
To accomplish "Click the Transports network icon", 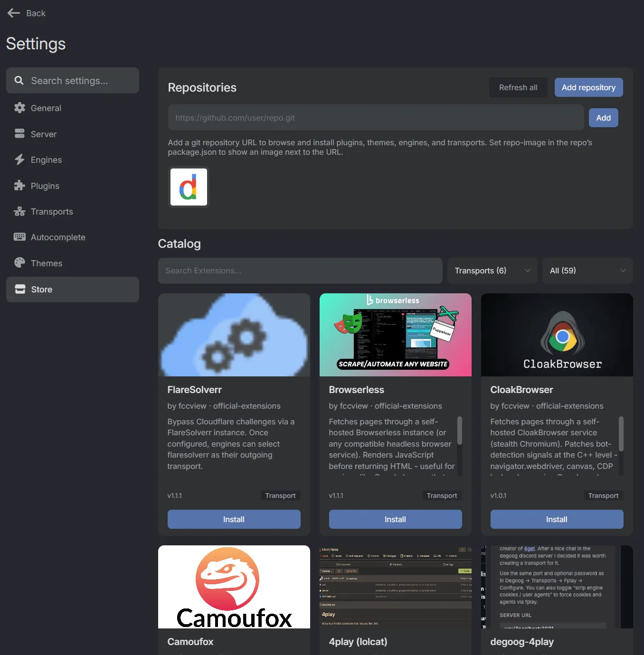I will (19, 211).
